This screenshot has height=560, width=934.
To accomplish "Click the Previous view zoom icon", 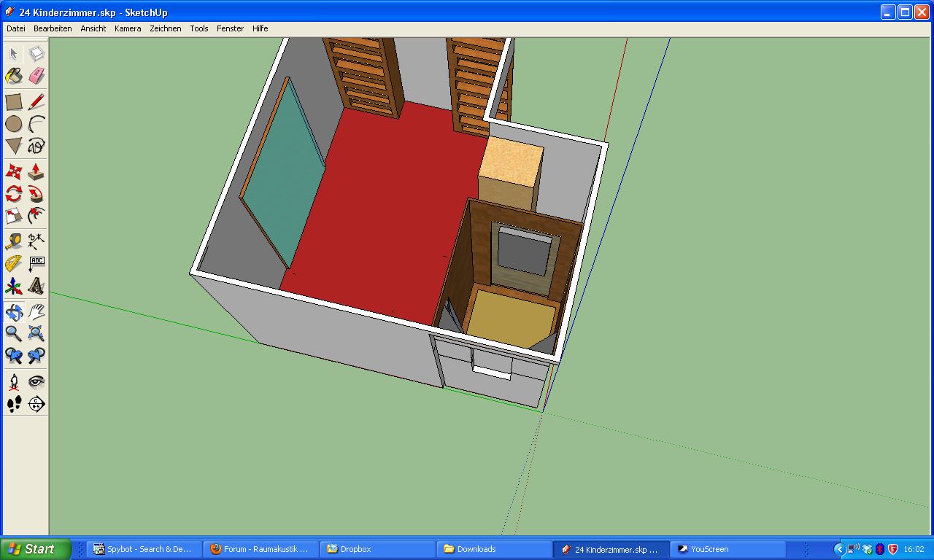I will click(x=14, y=356).
